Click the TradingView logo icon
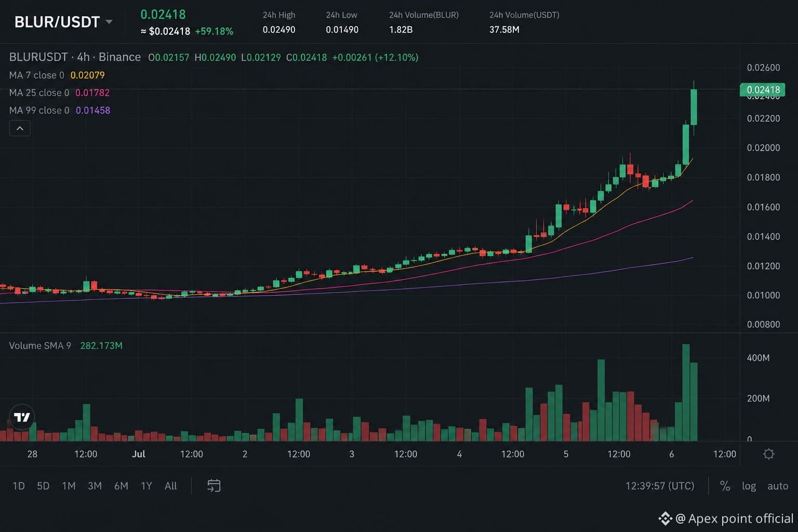798x532 pixels. 22,417
